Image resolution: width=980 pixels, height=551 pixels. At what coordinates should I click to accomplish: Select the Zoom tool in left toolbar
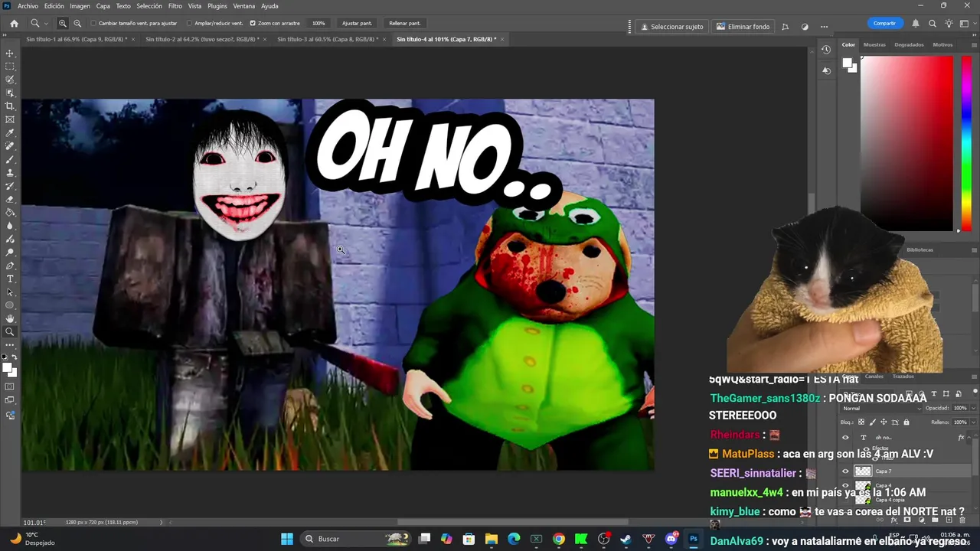click(x=10, y=332)
